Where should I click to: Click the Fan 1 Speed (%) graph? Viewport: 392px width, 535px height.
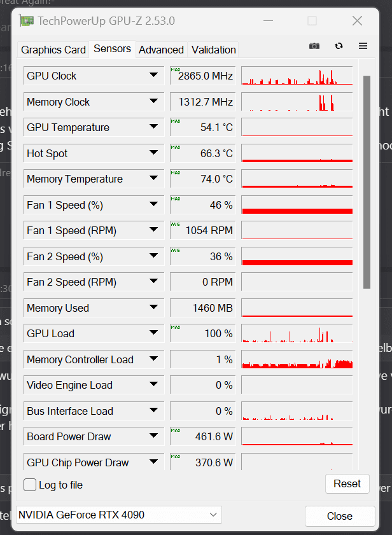(297, 204)
